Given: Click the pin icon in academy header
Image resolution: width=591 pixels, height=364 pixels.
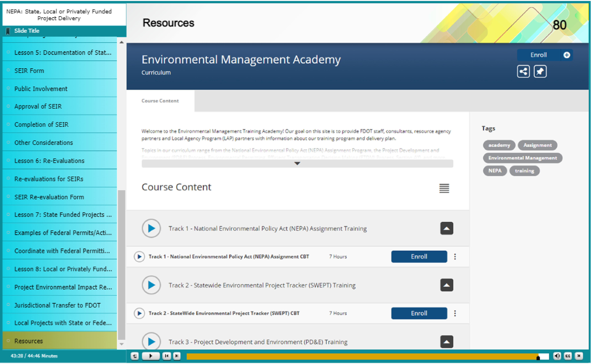Looking at the screenshot, I should tap(540, 72).
